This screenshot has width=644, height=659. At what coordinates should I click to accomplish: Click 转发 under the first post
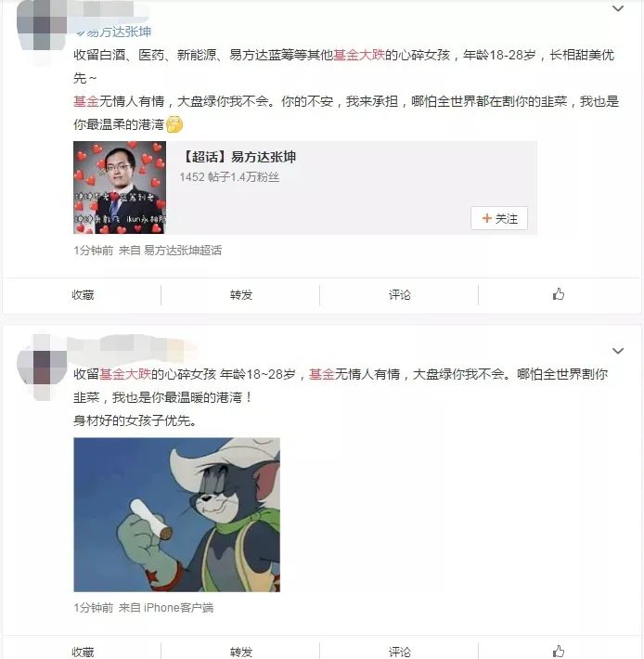[241, 294]
